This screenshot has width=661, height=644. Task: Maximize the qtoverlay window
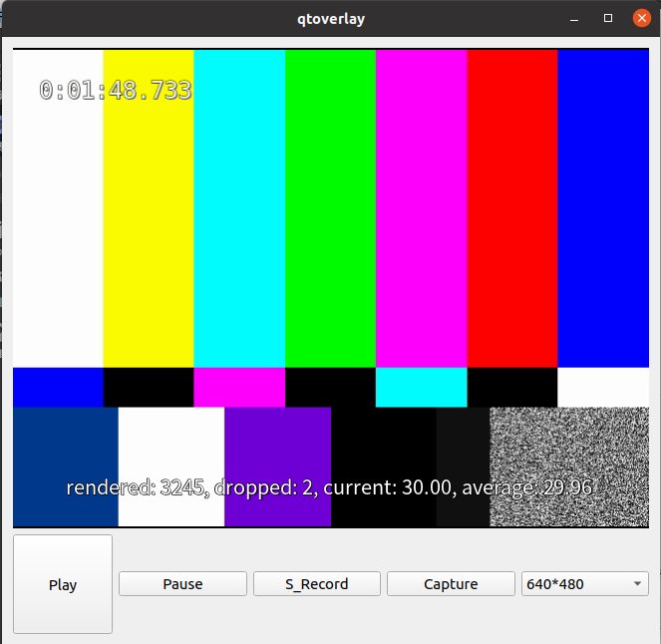pyautogui.click(x=608, y=18)
